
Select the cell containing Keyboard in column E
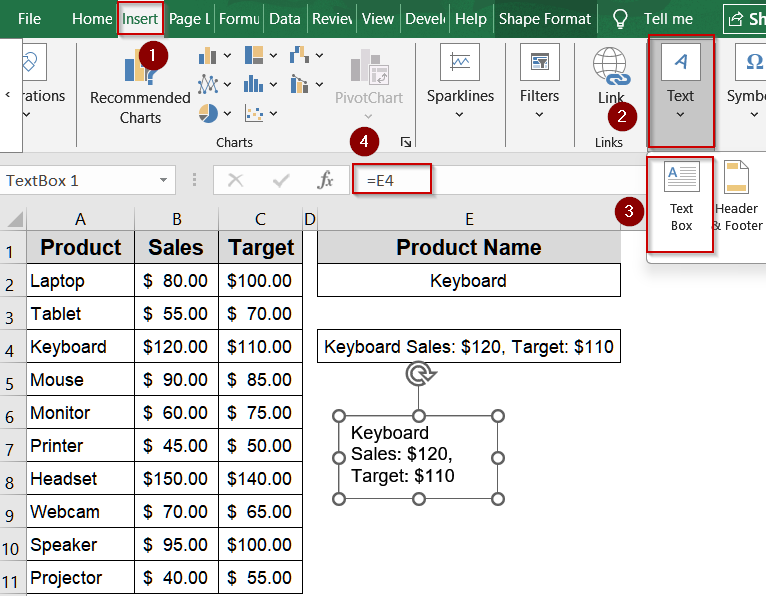468,281
